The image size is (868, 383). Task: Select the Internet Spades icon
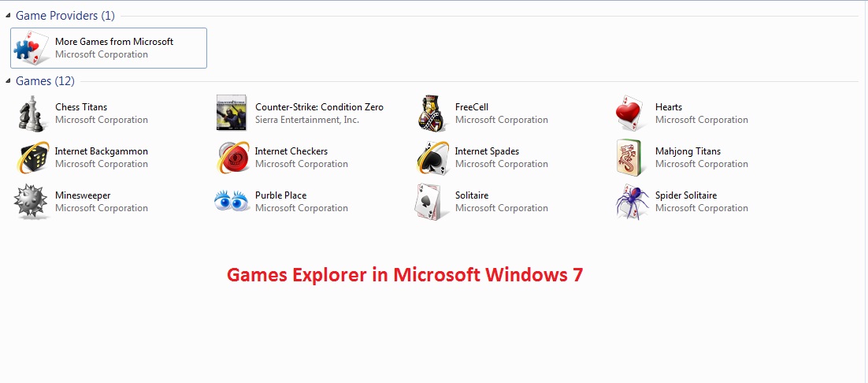point(432,158)
